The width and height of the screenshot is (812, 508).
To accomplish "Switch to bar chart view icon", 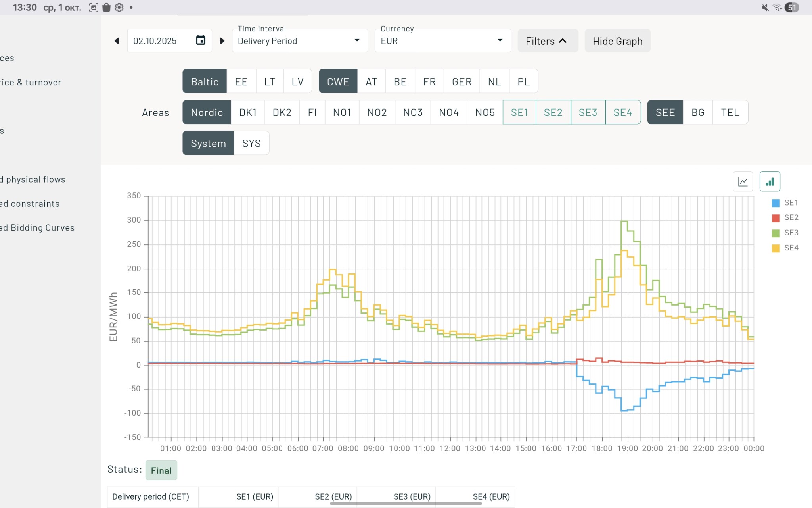I will 770,182.
